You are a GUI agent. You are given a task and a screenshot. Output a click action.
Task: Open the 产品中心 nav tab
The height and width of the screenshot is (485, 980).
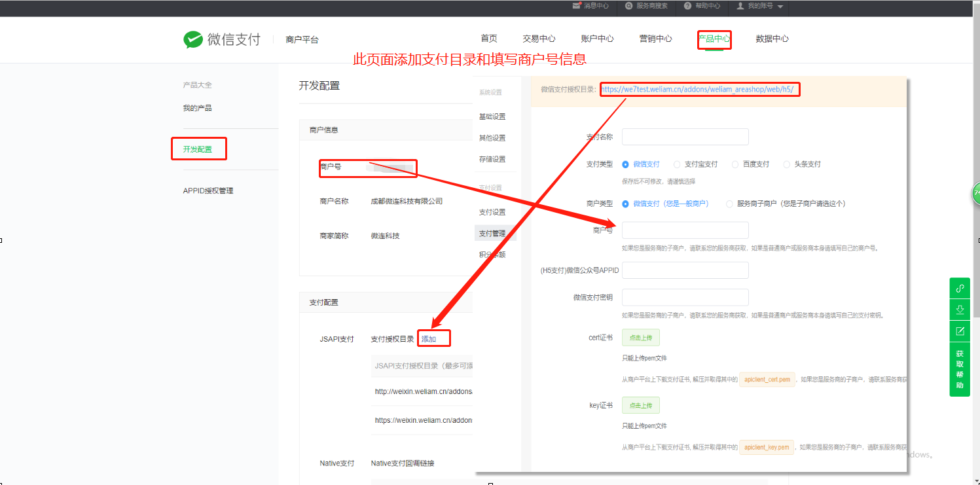tap(714, 39)
